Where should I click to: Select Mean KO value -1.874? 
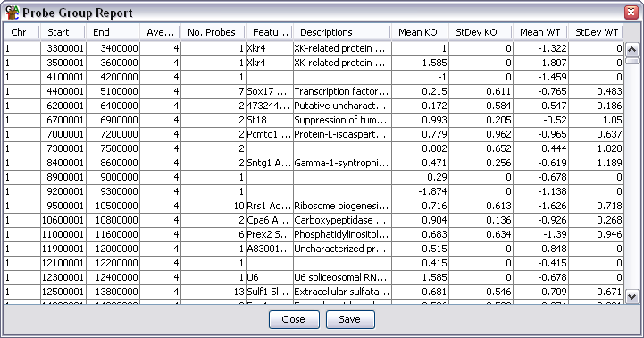[x=420, y=191]
